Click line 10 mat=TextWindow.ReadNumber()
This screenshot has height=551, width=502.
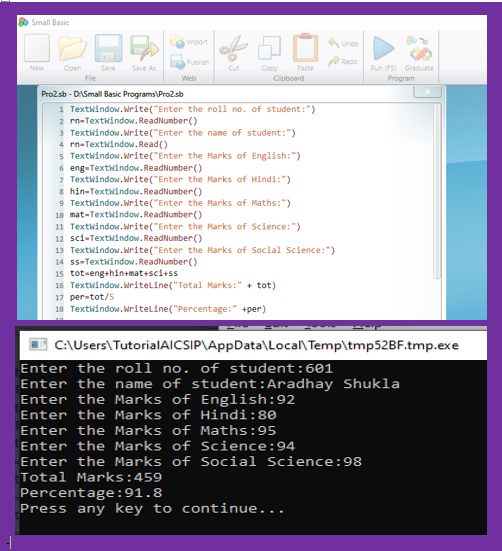pos(136,215)
